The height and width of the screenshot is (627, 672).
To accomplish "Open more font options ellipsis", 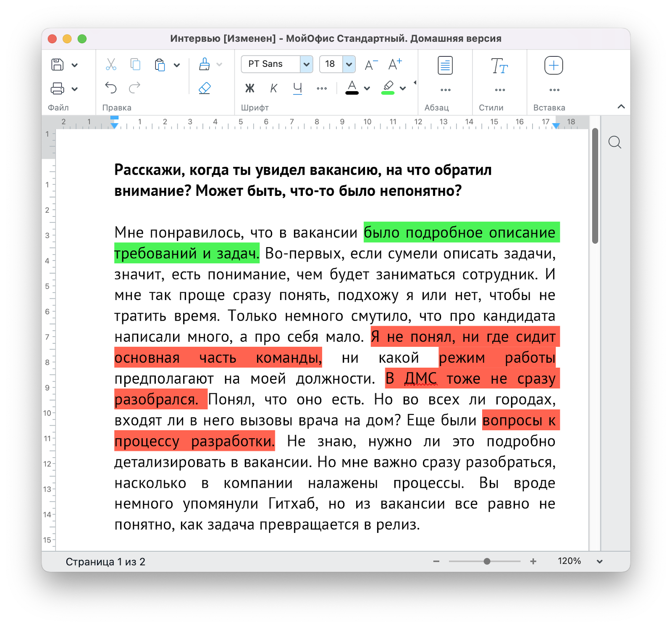I will point(322,88).
